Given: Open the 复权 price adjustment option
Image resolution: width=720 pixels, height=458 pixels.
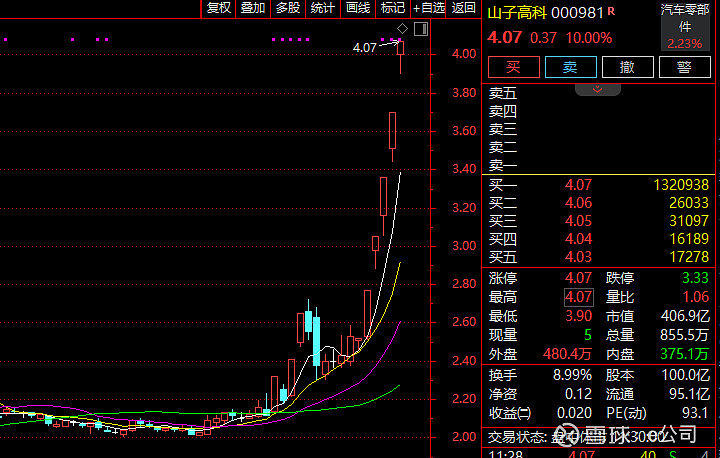Looking at the screenshot, I should point(218,8).
